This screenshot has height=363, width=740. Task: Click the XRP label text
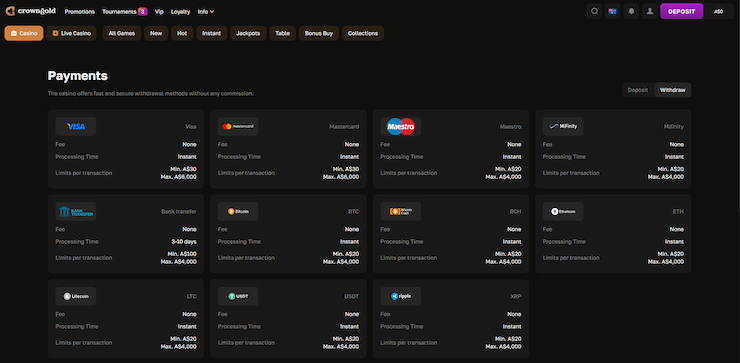pyautogui.click(x=516, y=296)
